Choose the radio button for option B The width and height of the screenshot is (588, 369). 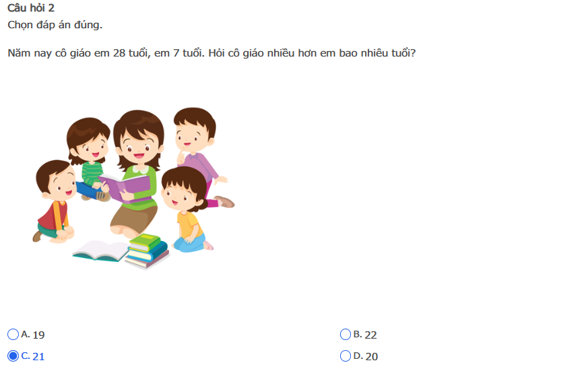pos(346,334)
